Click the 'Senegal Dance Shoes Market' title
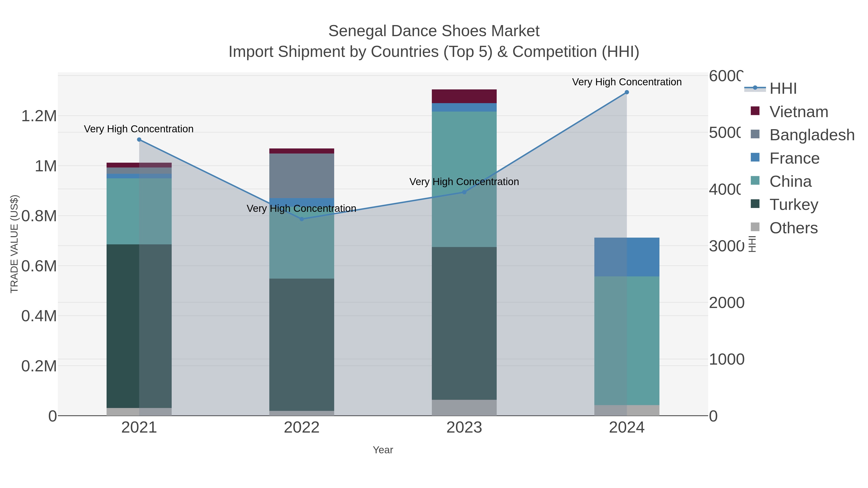 434,31
